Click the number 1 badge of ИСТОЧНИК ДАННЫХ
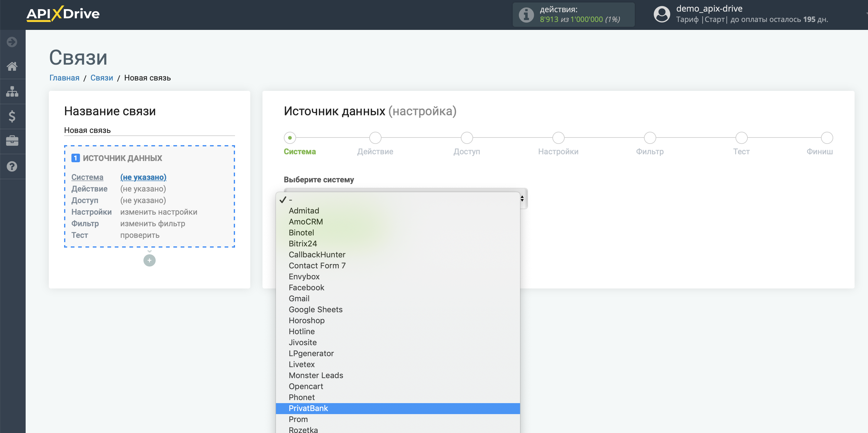This screenshot has width=868, height=433. click(x=75, y=158)
